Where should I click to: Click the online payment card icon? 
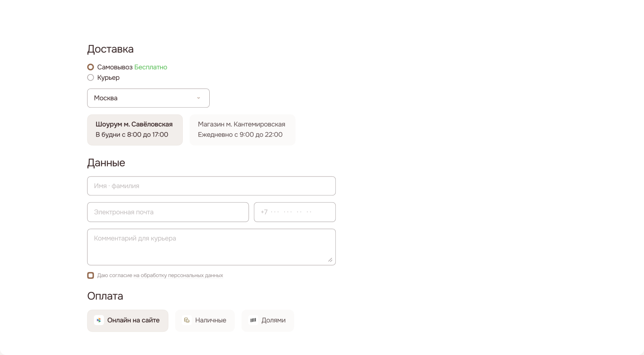(99, 320)
